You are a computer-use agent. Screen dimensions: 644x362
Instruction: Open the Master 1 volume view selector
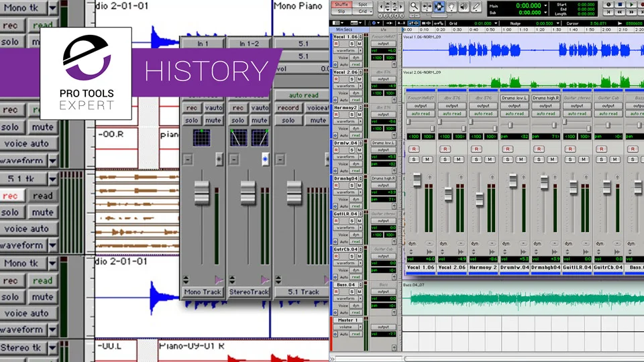tap(348, 327)
